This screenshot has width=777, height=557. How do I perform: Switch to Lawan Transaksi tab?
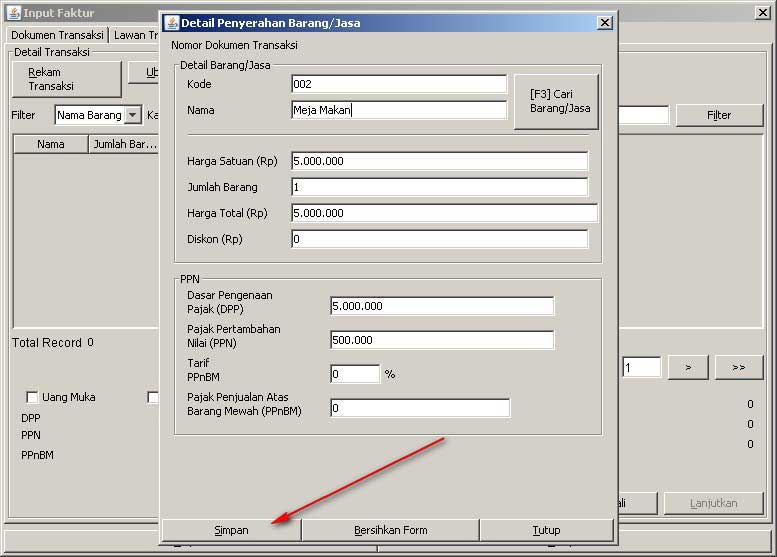click(x=135, y=35)
